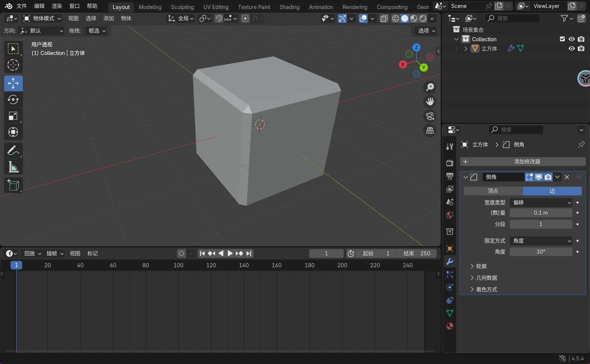The height and width of the screenshot is (364, 590).
Task: Activate the Annotate pencil tool
Action: [13, 150]
